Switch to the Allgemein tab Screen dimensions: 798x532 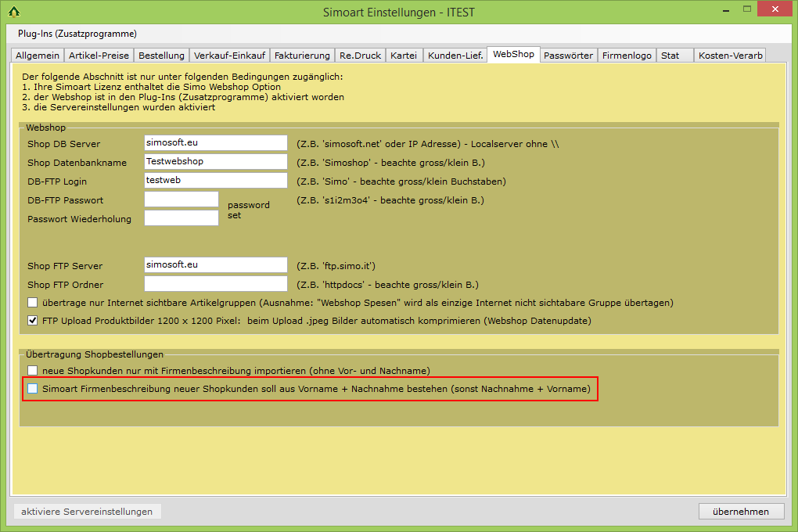(x=38, y=56)
